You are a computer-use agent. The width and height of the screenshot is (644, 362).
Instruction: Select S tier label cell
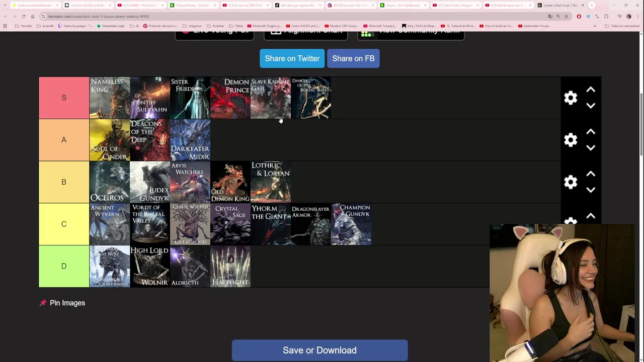point(64,98)
